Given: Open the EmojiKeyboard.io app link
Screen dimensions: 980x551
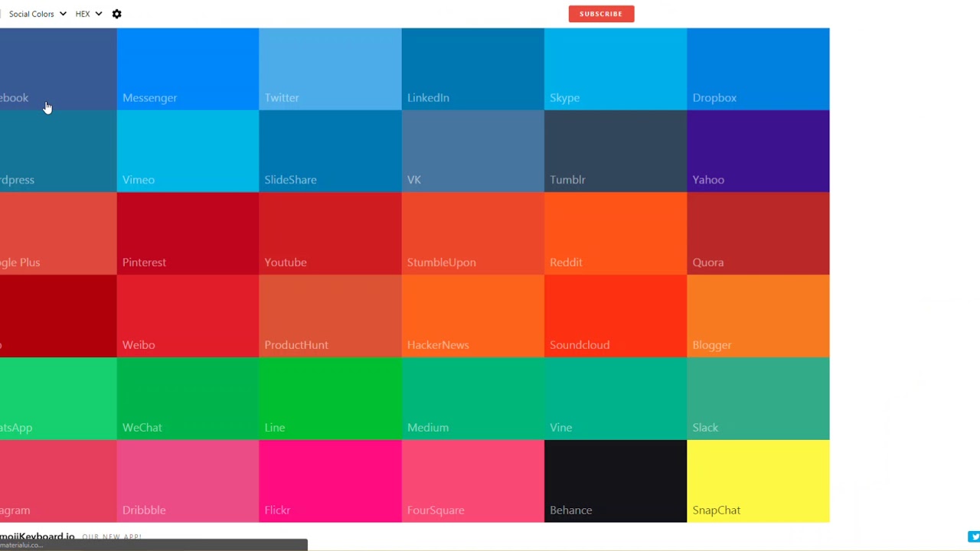Looking at the screenshot, I should [37, 536].
